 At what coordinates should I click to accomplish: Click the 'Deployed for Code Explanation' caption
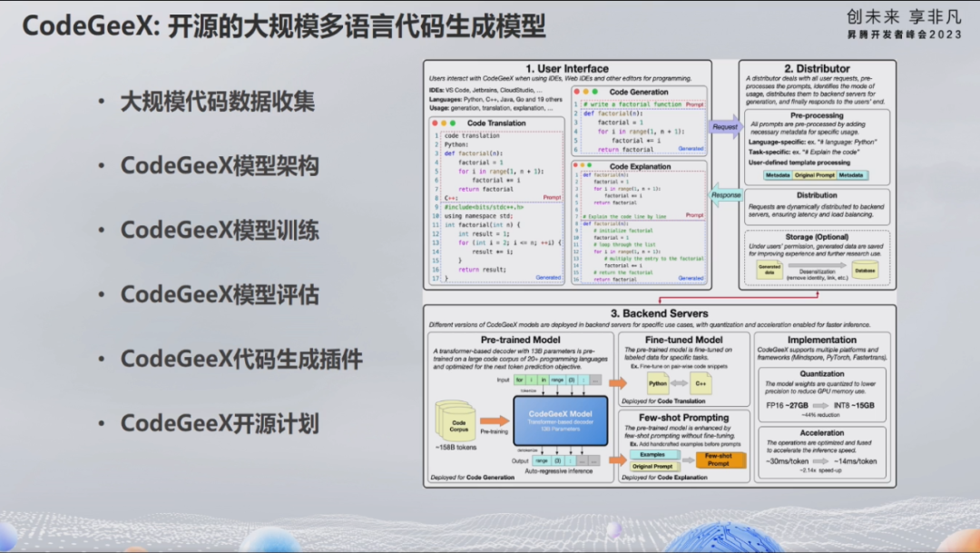coord(664,478)
